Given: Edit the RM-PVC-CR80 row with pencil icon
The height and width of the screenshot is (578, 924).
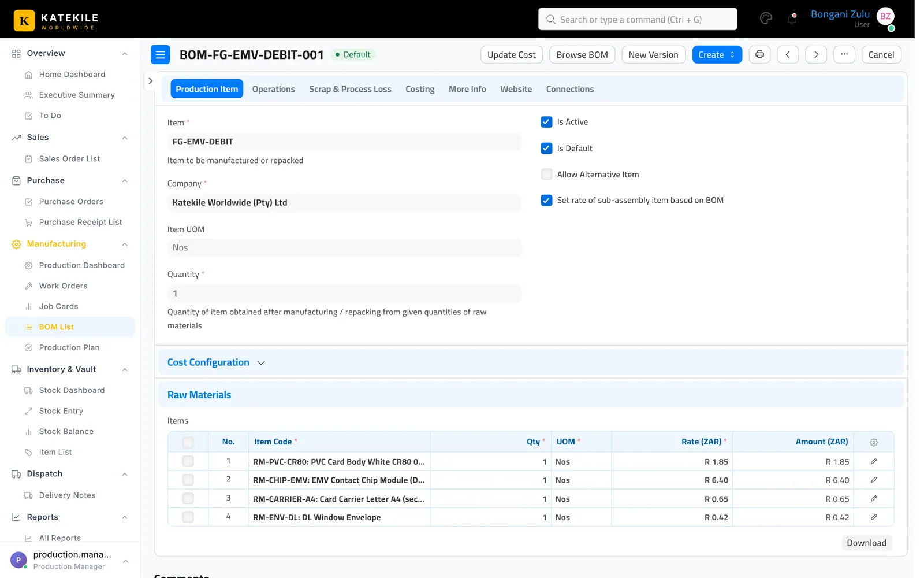Looking at the screenshot, I should tap(874, 461).
